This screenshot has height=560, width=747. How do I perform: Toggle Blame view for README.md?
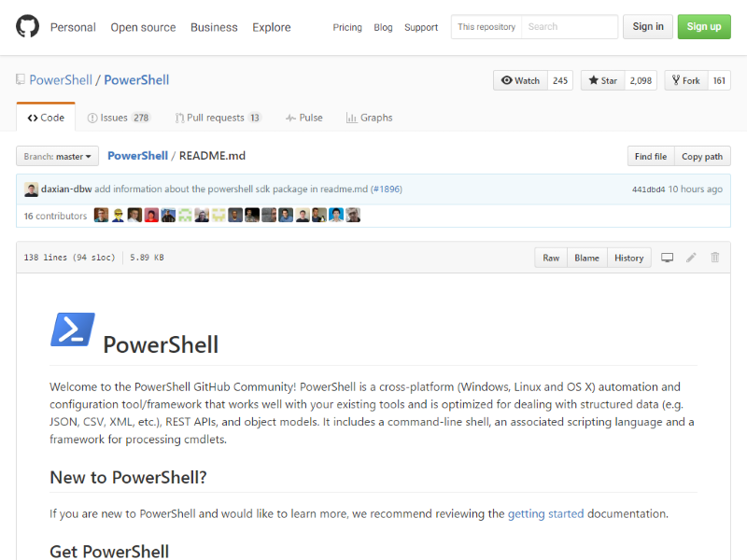click(586, 258)
